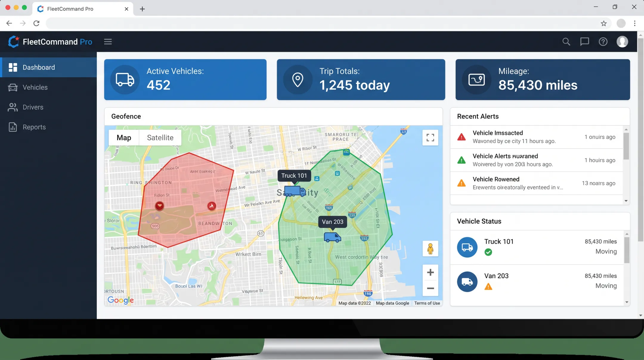Zoom out on the map

click(430, 288)
